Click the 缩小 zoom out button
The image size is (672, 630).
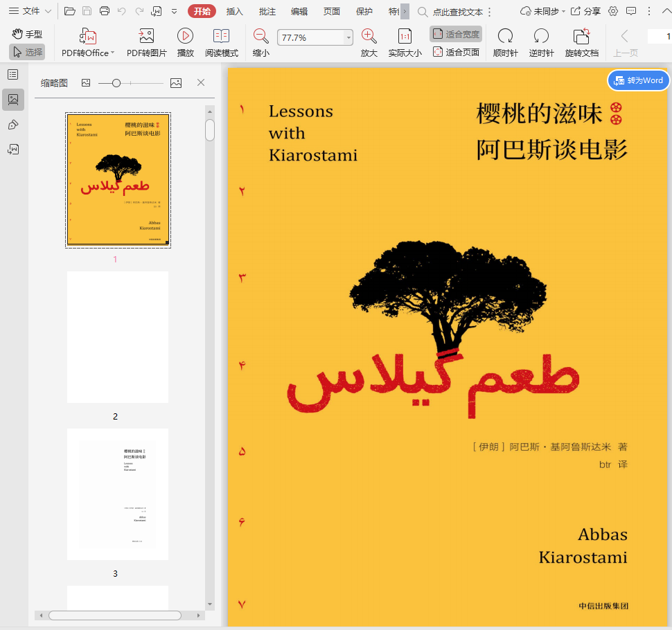point(260,42)
